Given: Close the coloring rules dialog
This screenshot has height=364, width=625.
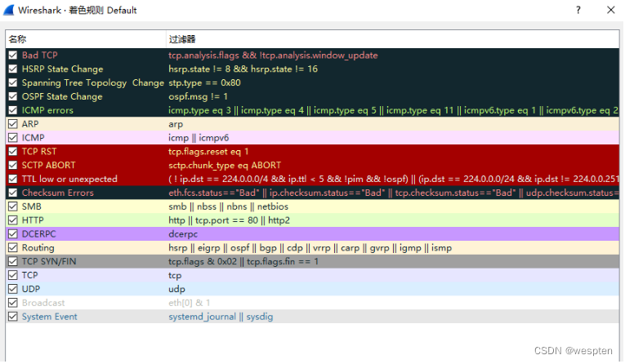Looking at the screenshot, I should [x=610, y=10].
